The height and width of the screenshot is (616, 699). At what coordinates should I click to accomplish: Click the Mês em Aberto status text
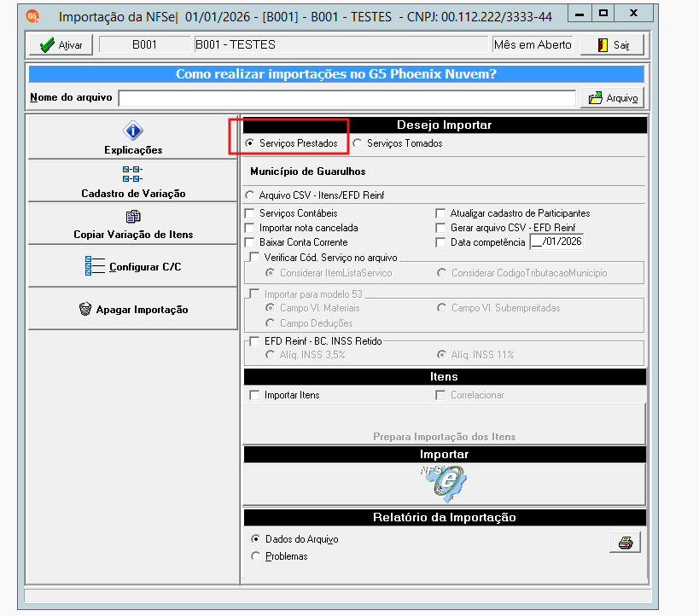(x=533, y=45)
